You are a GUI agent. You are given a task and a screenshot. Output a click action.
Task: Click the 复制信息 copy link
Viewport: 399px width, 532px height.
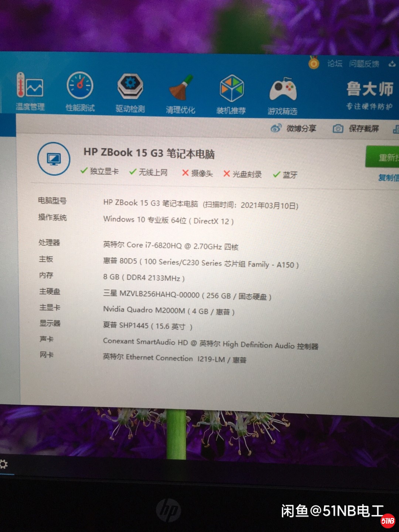pyautogui.click(x=388, y=178)
